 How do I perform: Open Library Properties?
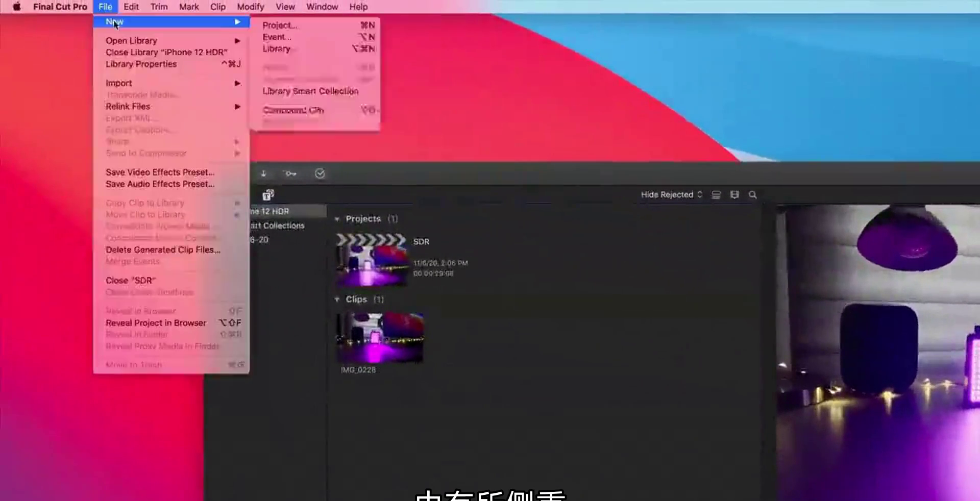(x=171, y=64)
